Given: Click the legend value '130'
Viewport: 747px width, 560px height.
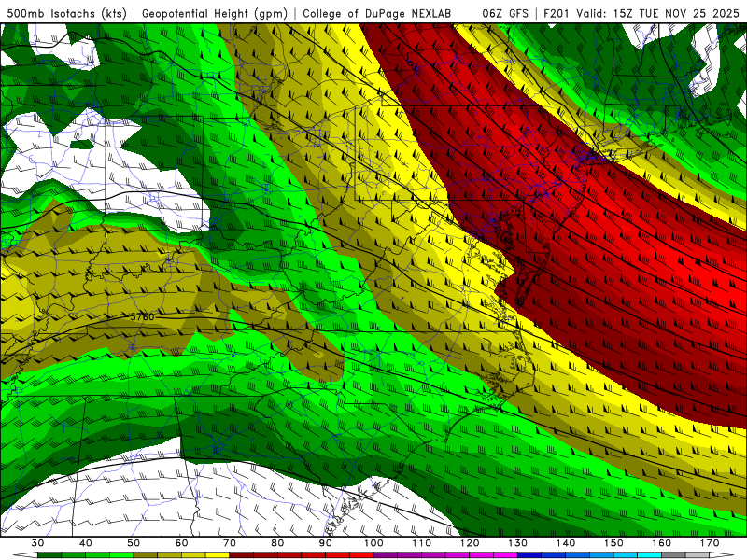Looking at the screenshot, I should click(518, 543).
